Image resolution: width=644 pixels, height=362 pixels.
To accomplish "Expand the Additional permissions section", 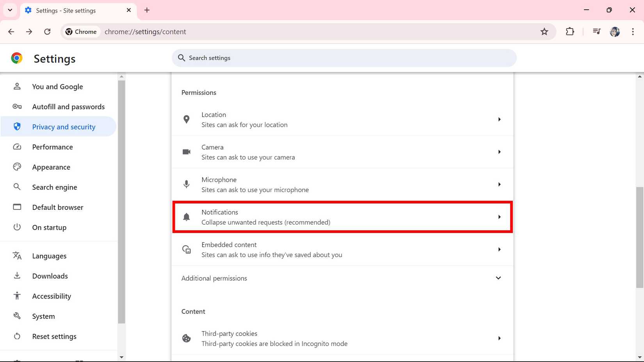I will click(498, 278).
